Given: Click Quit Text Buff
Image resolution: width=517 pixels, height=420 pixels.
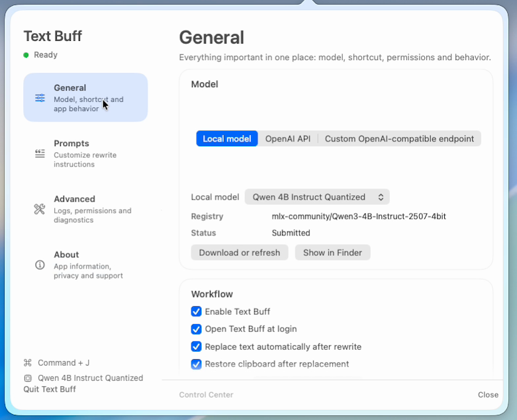Looking at the screenshot, I should pos(50,390).
